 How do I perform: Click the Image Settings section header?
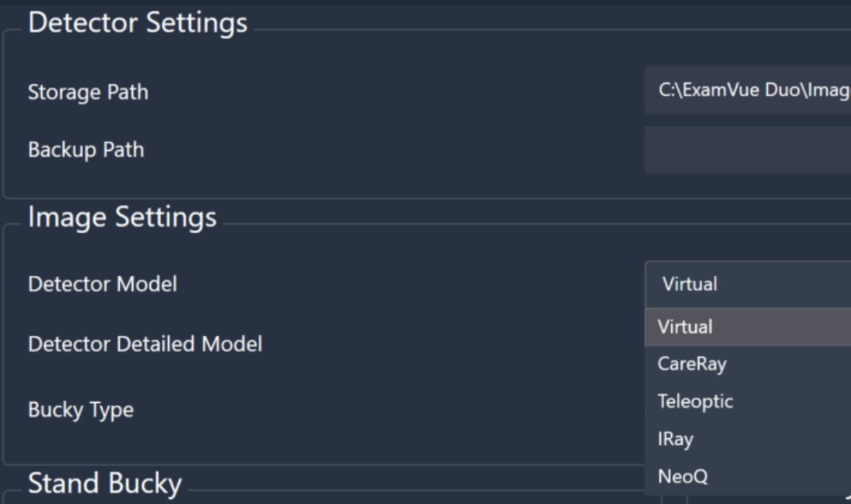[x=122, y=217]
